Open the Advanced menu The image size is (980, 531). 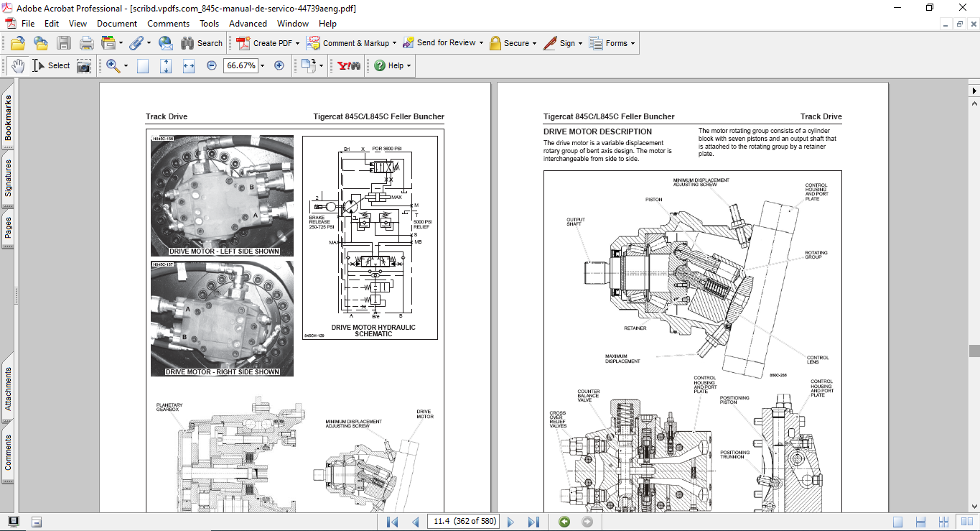coord(248,23)
